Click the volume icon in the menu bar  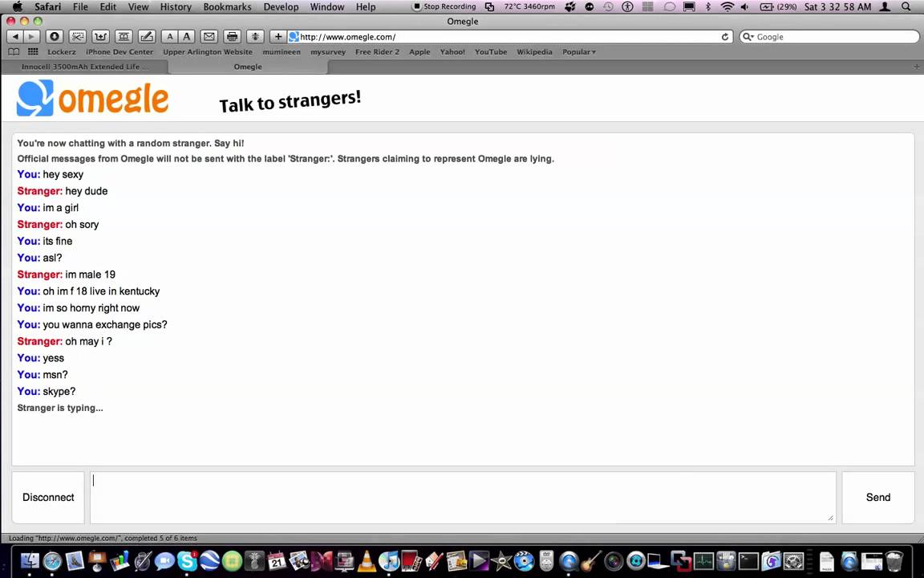(745, 6)
